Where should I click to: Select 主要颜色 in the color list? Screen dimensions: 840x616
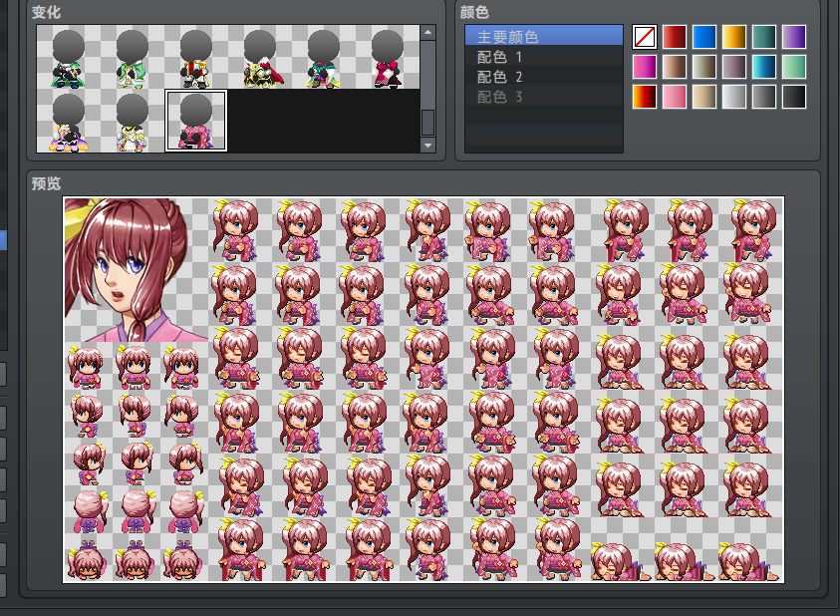tap(544, 36)
